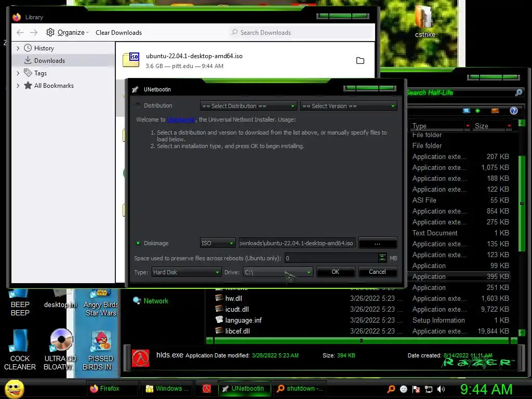This screenshot has height=399, width=532.
Task: Open the Select Version dropdown
Action: tap(349, 106)
